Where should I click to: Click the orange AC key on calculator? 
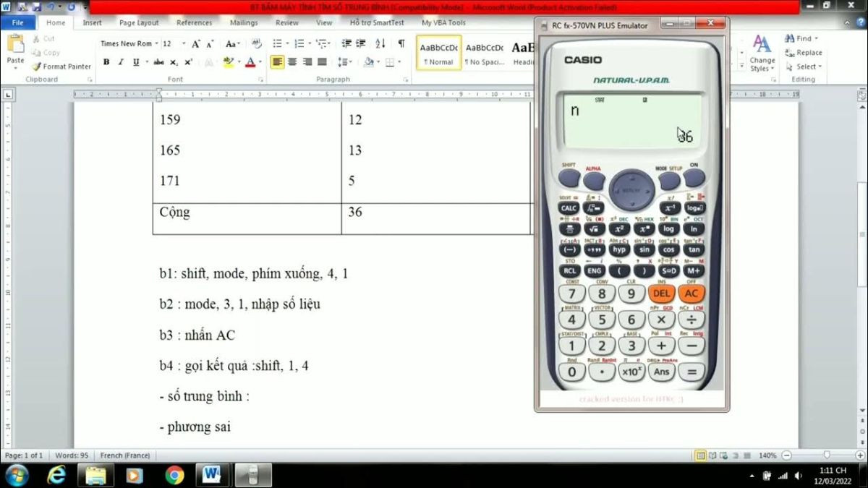tap(692, 294)
